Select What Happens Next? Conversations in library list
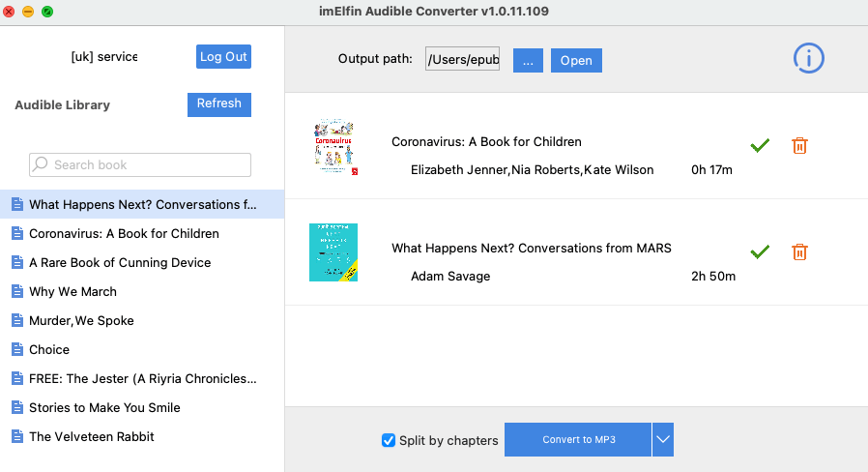This screenshot has height=472, width=868. pos(142,204)
